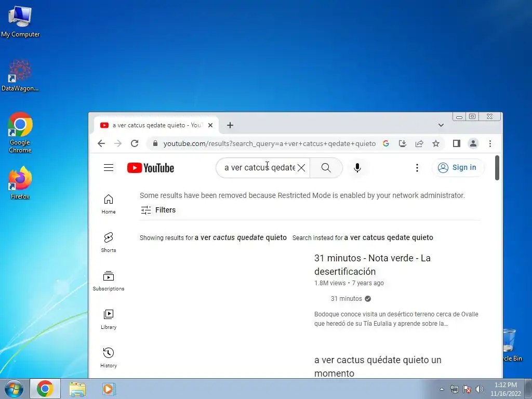Click volume speaker tray icon
The image size is (532, 399).
click(x=480, y=389)
